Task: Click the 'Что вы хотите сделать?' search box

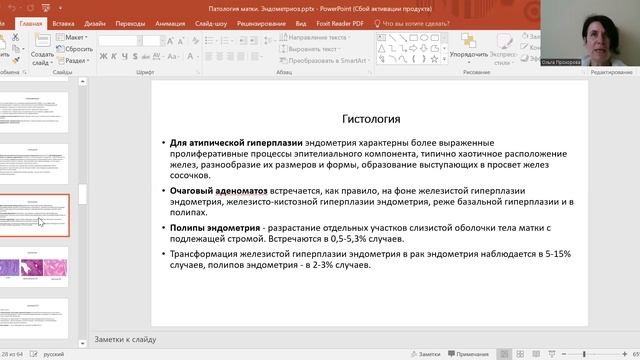Action: (x=412, y=24)
